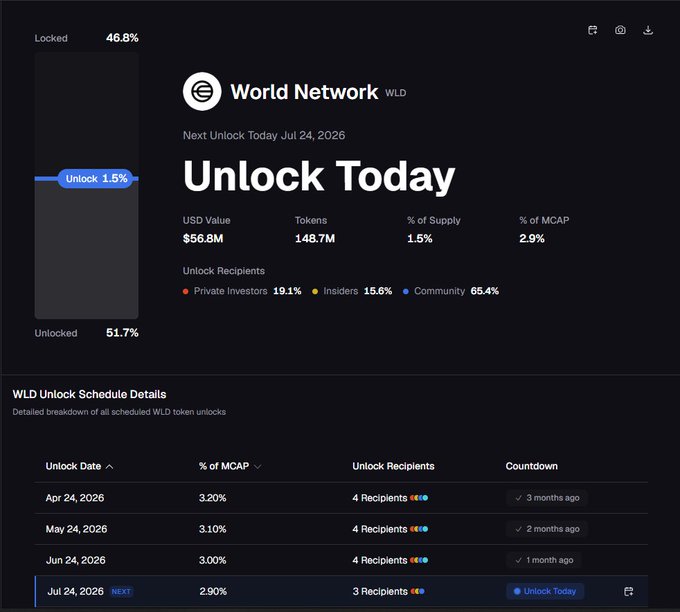Viewport: 680px width, 612px height.
Task: Click the 3.10% MCAP value
Action: (x=212, y=529)
